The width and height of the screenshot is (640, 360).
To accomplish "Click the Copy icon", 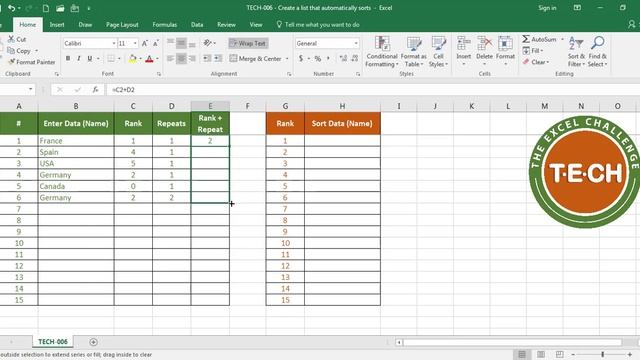I will (x=11, y=51).
